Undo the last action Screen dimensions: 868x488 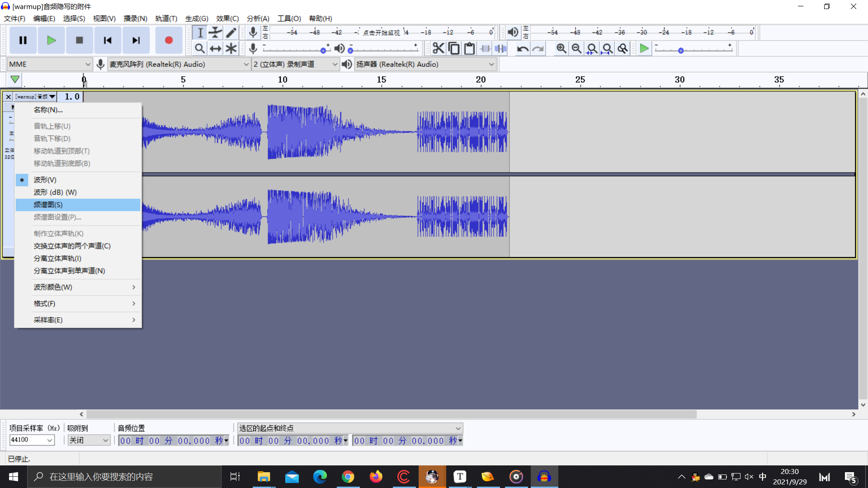click(523, 48)
